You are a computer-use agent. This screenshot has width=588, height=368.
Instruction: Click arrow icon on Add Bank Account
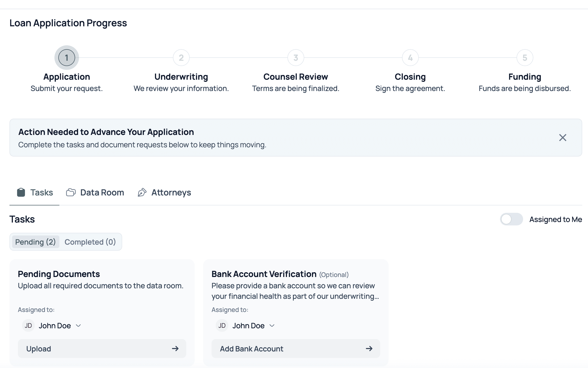[369, 349]
